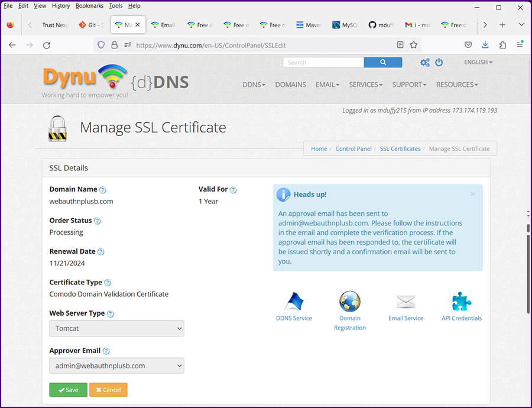Open the File menu

8,6
